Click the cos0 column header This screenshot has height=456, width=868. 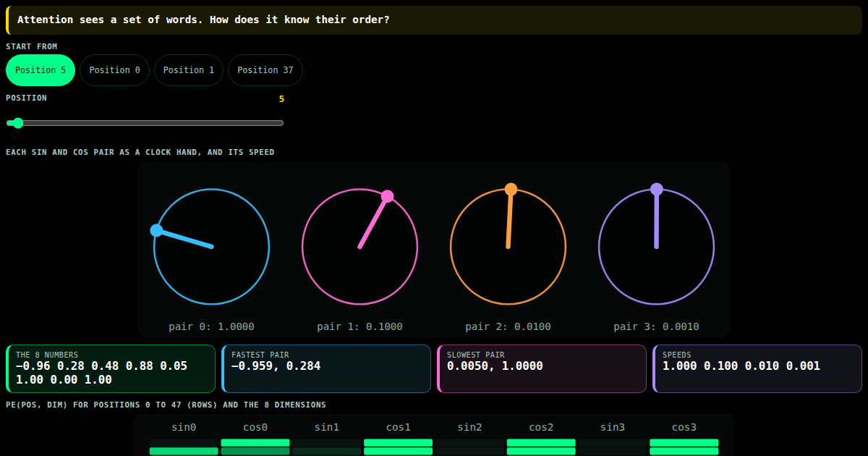click(x=255, y=427)
